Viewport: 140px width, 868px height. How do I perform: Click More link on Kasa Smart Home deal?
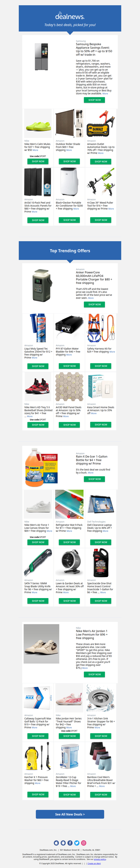(94, 413)
